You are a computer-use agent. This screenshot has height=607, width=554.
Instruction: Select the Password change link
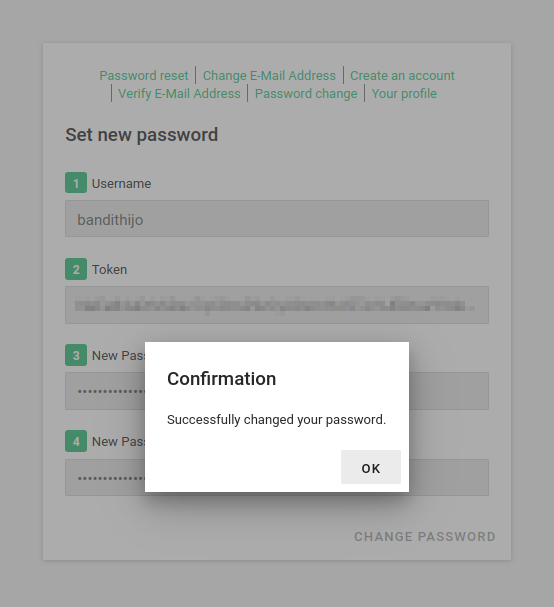point(306,94)
